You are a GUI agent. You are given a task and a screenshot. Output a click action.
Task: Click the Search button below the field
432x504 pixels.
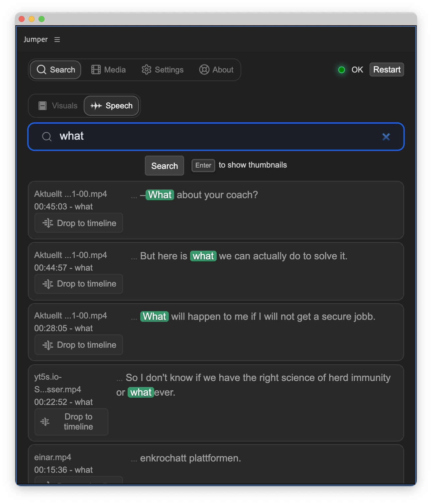(164, 166)
